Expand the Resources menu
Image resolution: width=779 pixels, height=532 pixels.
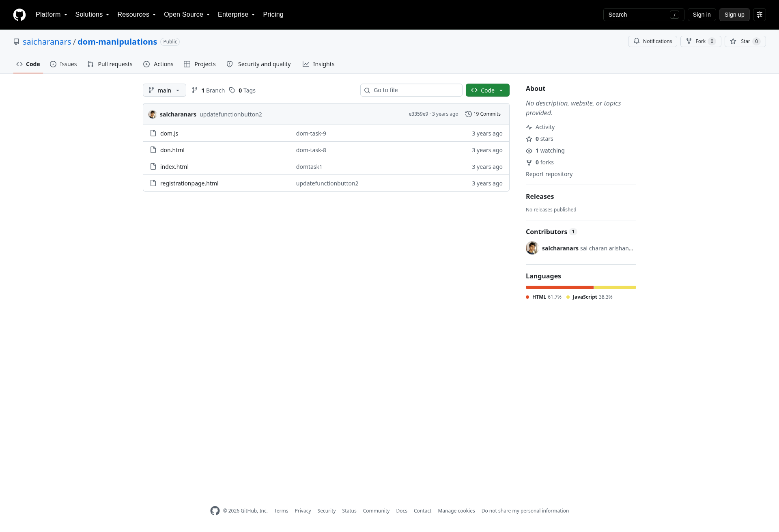pos(136,15)
